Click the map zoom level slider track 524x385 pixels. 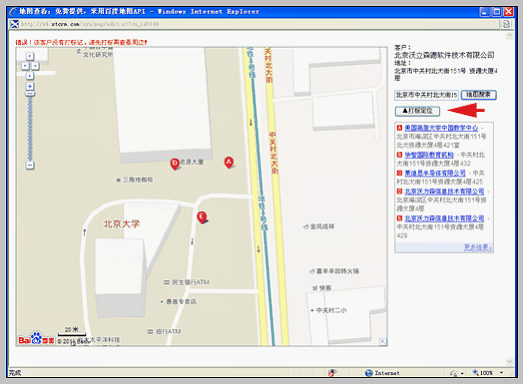click(x=30, y=129)
